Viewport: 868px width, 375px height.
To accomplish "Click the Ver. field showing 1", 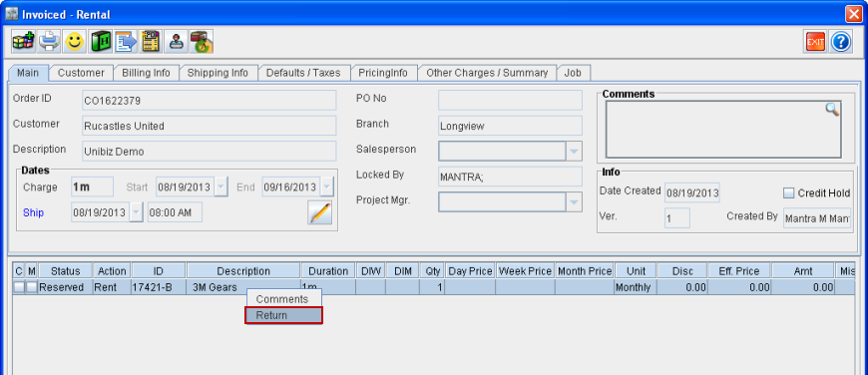I will (x=677, y=218).
